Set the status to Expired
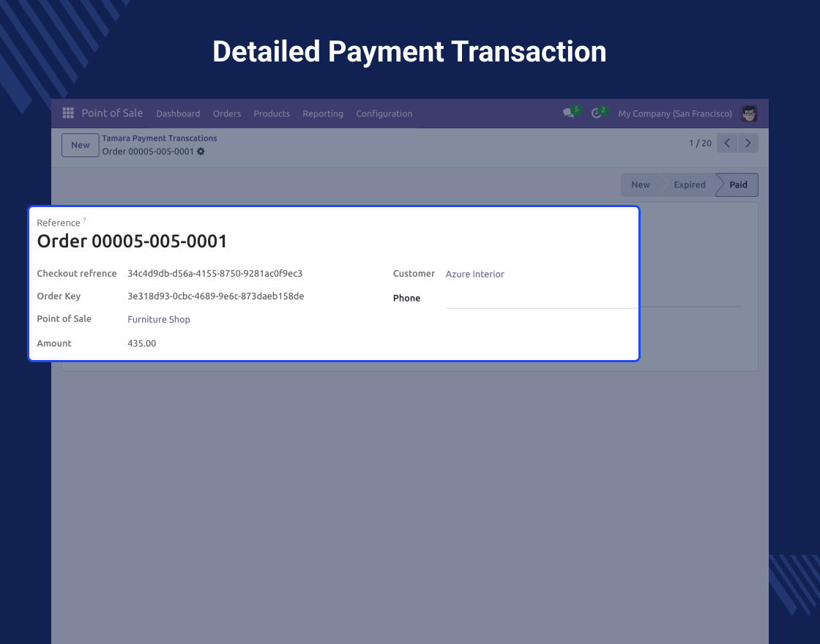The height and width of the screenshot is (644, 820). pyautogui.click(x=689, y=185)
